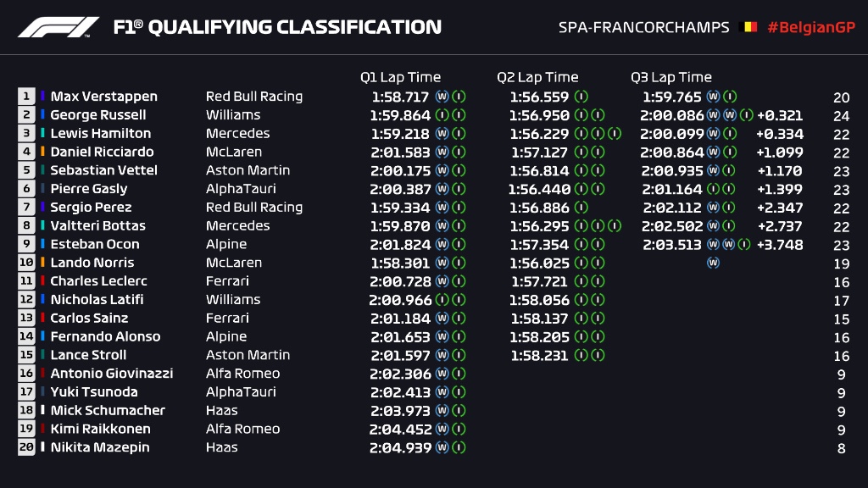Image resolution: width=868 pixels, height=488 pixels.
Task: Click driver name Lewis Hamilton
Action: [x=100, y=134]
